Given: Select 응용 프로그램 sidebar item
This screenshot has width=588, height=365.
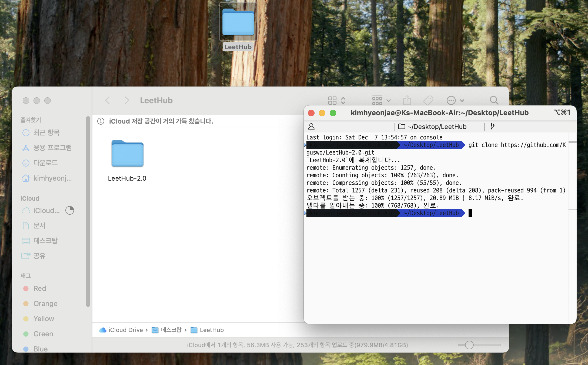Looking at the screenshot, I should pyautogui.click(x=52, y=148).
